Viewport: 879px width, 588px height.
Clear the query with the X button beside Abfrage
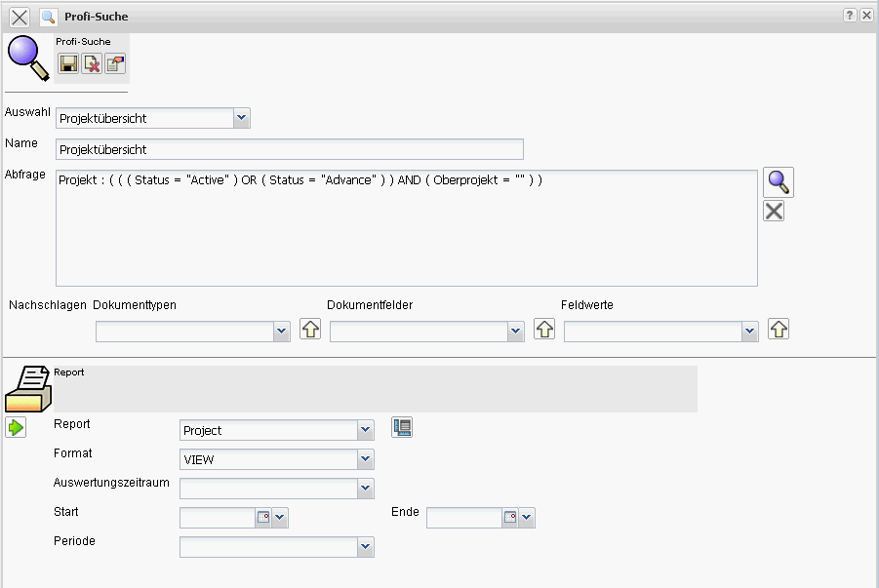[774, 211]
